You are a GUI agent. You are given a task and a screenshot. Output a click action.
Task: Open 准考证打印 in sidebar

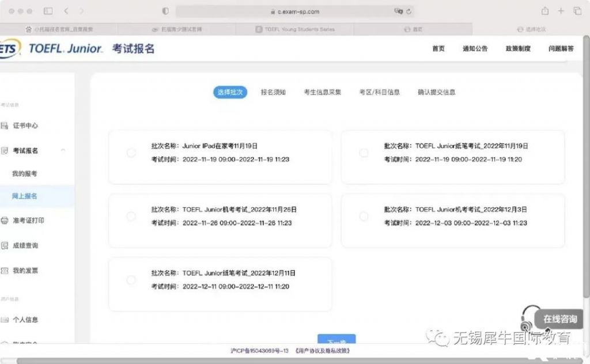pos(28,221)
